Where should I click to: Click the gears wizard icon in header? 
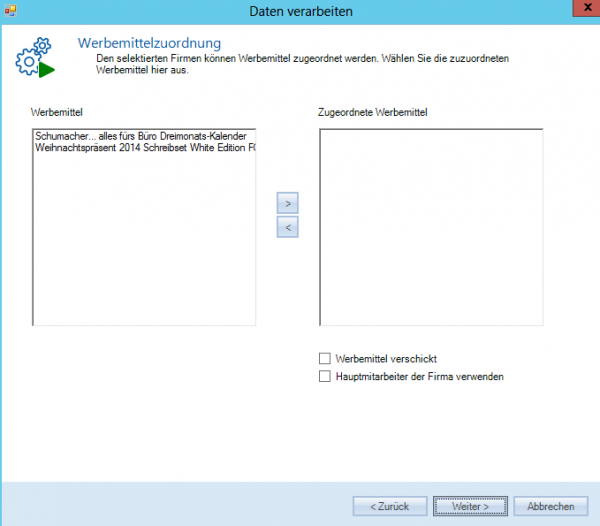(x=35, y=61)
